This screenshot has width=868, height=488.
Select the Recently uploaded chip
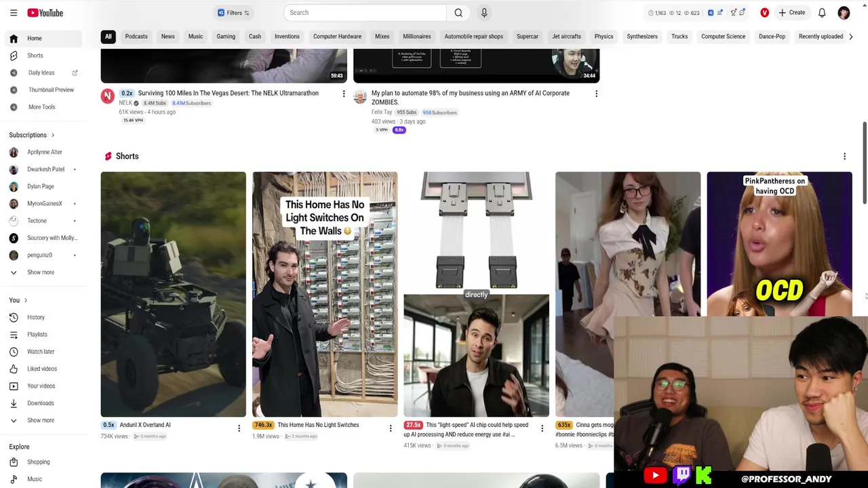[821, 37]
